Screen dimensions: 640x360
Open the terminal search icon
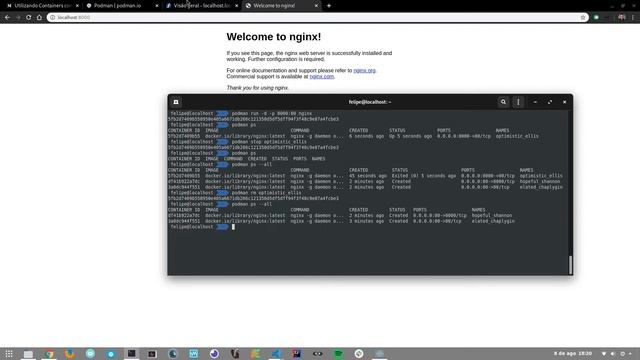point(503,102)
